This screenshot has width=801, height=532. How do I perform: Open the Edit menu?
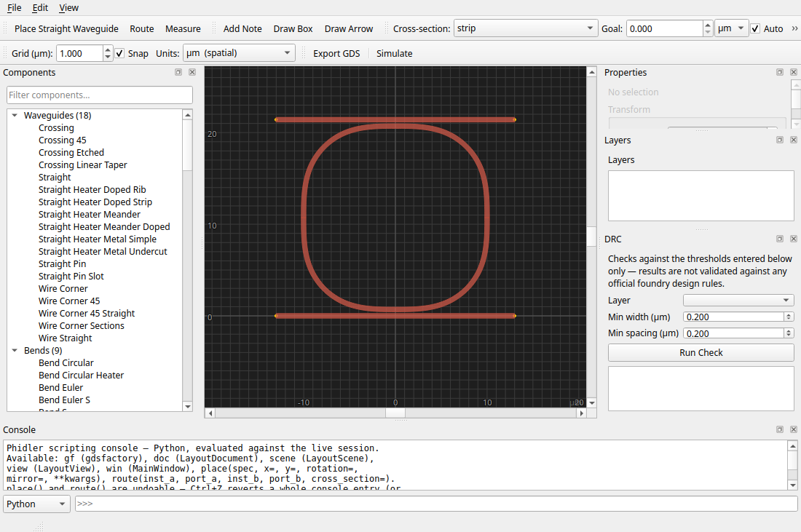(x=40, y=8)
